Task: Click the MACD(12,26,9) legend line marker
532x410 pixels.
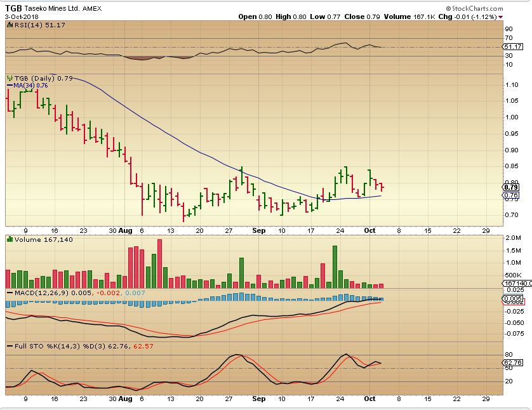Action: click(x=10, y=293)
